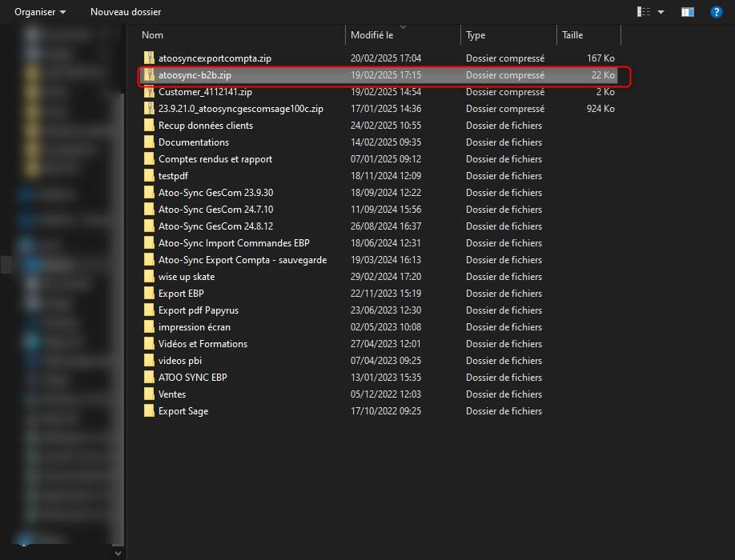Viewport: 735px width, 560px height.
Task: Click the folder name Export Sage
Action: (183, 411)
